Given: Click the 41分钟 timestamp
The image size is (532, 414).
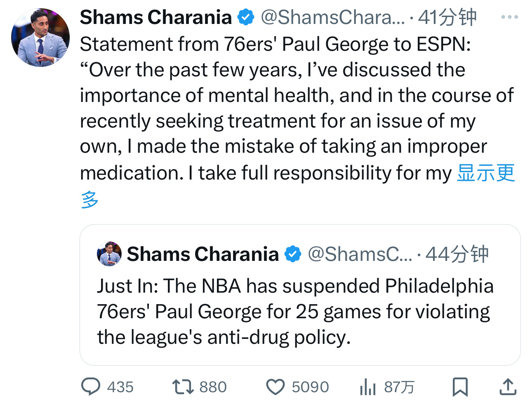Looking at the screenshot, I should [448, 17].
